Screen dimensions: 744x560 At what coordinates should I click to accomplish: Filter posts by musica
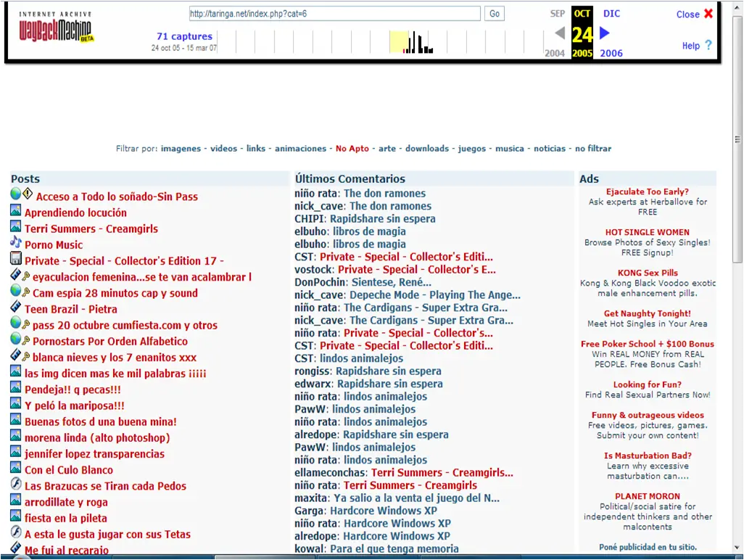coord(510,149)
